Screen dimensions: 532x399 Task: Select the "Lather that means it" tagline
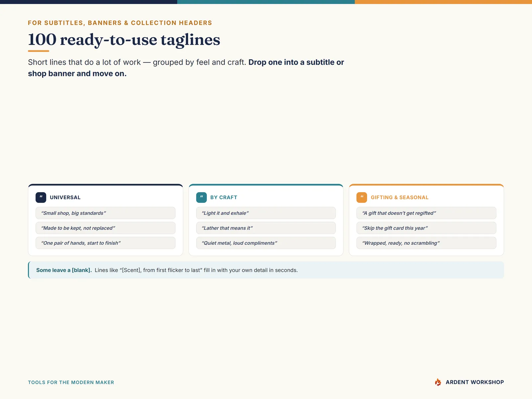click(x=266, y=228)
